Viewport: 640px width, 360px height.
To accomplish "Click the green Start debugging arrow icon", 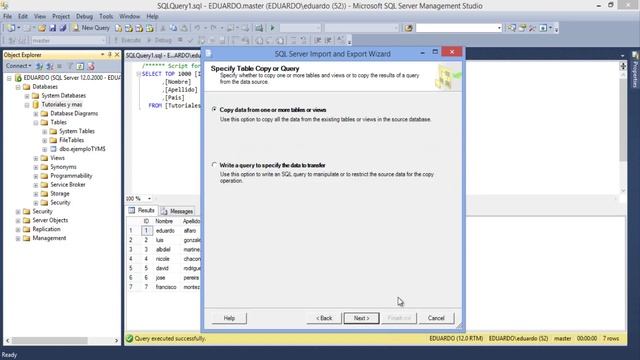I will tap(273, 28).
